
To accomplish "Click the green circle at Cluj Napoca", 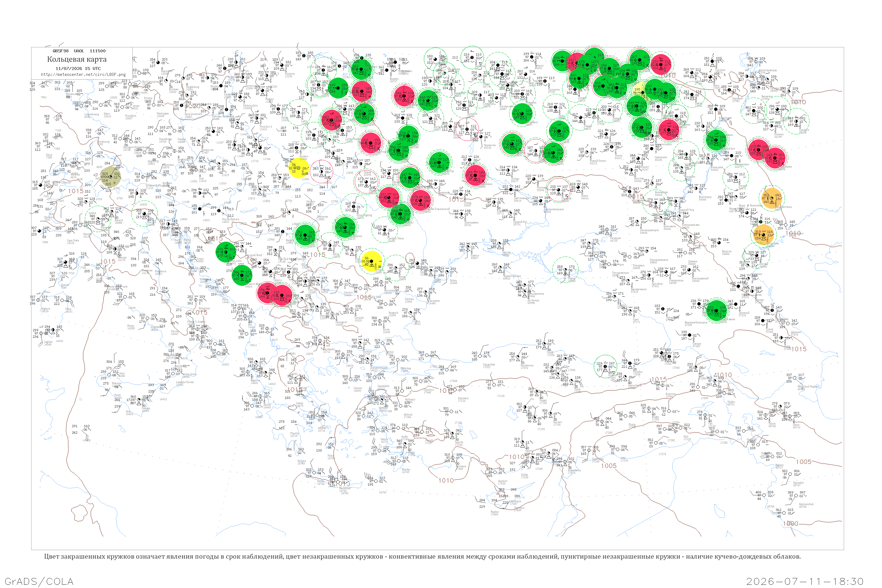I will (x=345, y=227).
